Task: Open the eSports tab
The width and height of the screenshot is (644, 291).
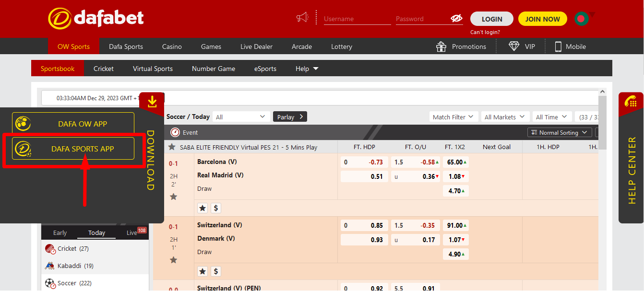Action: click(x=265, y=69)
